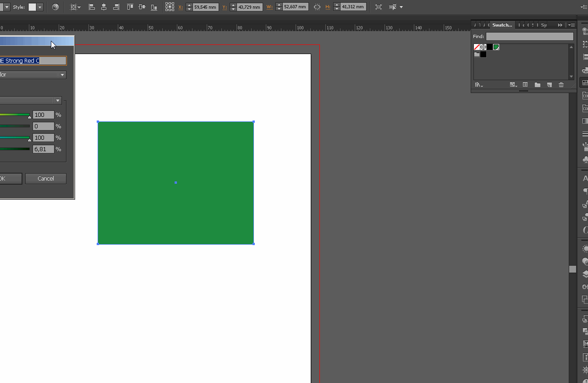Open the Align To dropdown
The width and height of the screenshot is (588, 383).
(74, 7)
